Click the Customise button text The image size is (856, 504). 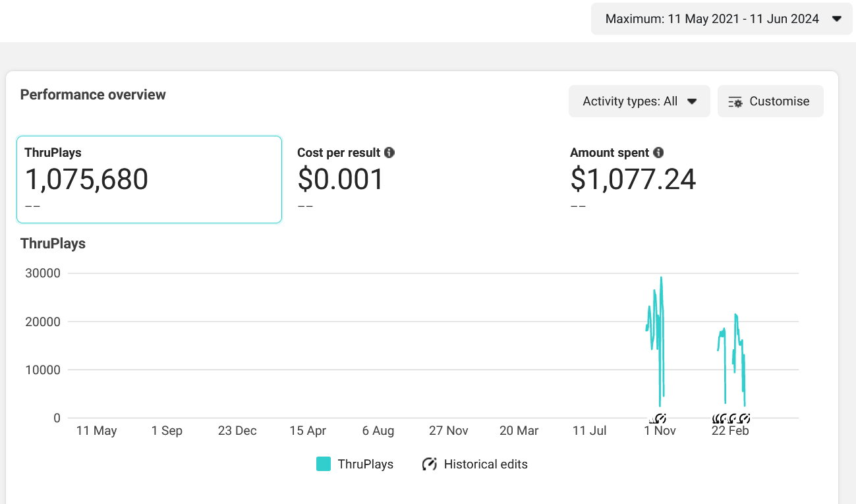[779, 101]
